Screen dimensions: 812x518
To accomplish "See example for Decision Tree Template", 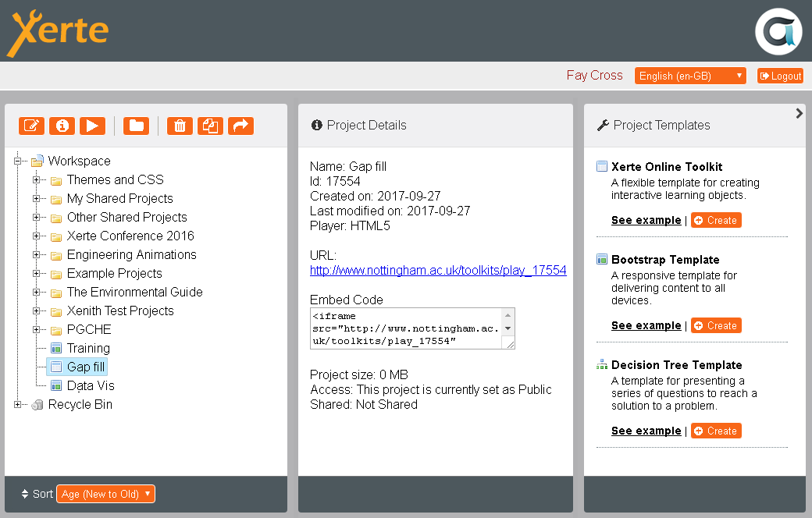I will coord(646,431).
